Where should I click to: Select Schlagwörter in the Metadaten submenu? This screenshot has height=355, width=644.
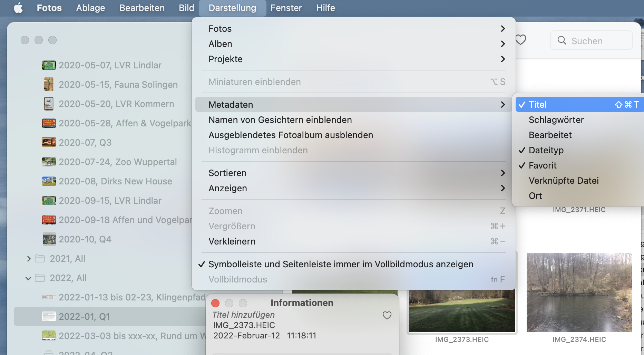556,120
